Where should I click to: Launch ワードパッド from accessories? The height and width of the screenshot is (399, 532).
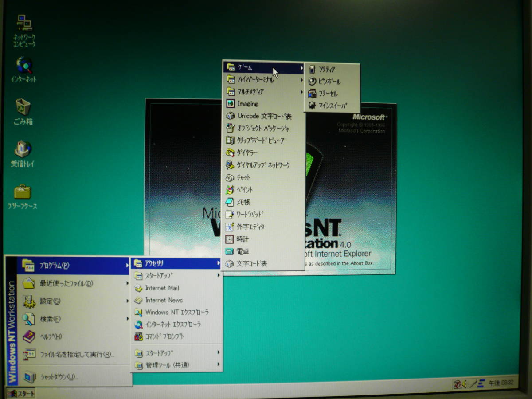pos(264,214)
